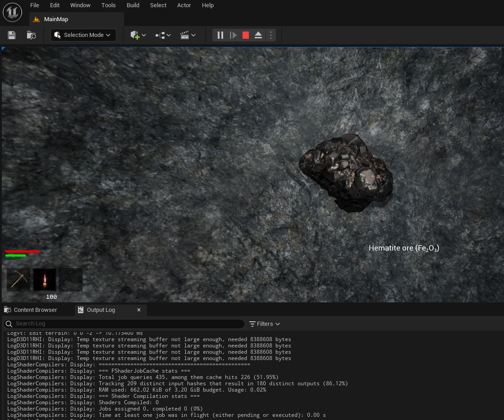The width and height of the screenshot is (504, 420).
Task: Open the Selection Mode dropdown
Action: point(83,35)
